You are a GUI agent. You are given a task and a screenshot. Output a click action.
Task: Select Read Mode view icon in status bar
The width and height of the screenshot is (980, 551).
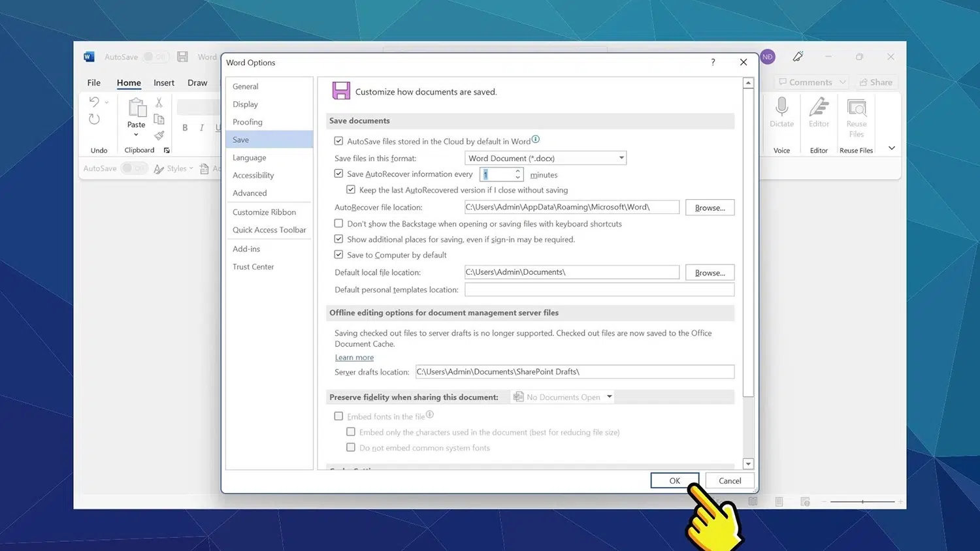pyautogui.click(x=753, y=501)
